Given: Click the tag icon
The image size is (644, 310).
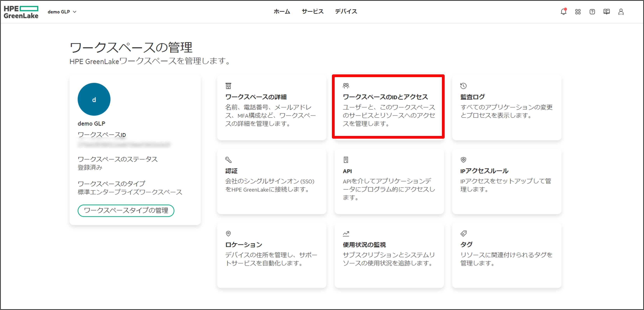Looking at the screenshot, I should 463,233.
